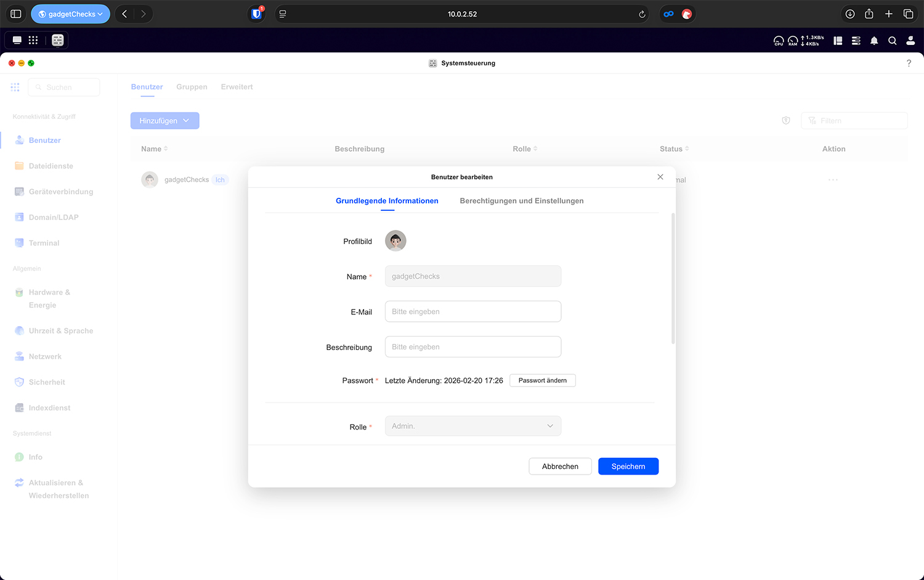924x580 pixels.
Task: Select the Grundlegende Informationen tab
Action: [387, 201]
